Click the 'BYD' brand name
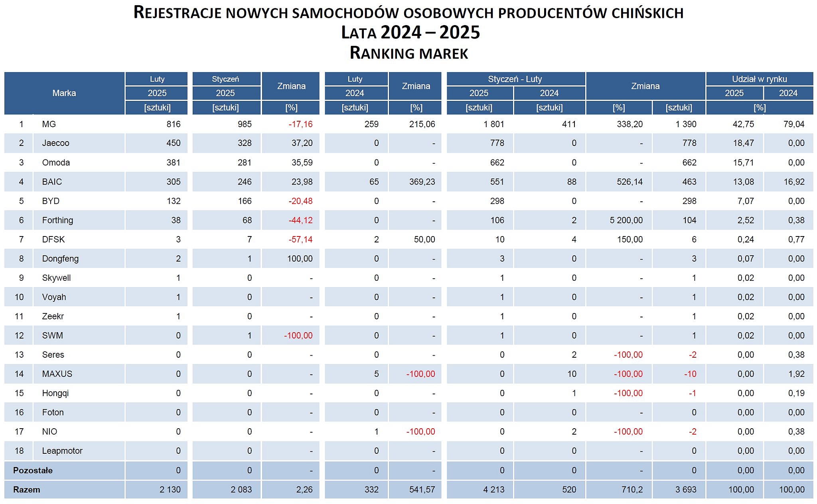 (x=51, y=201)
